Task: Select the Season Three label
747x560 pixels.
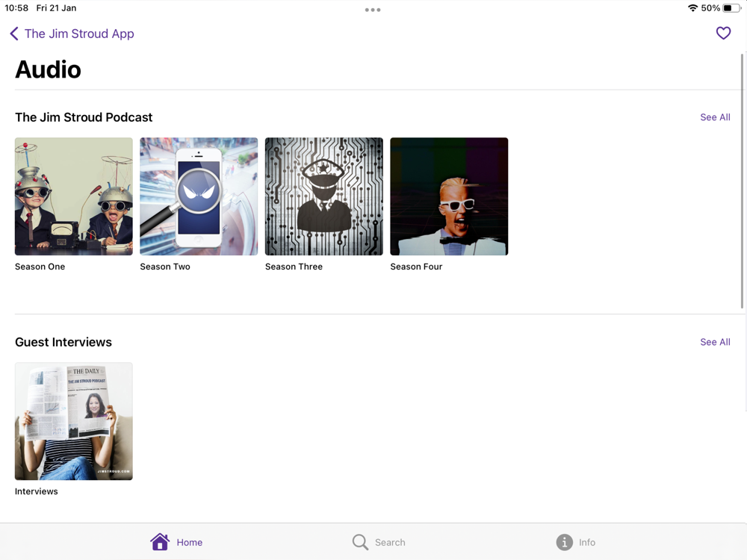Action: (294, 267)
